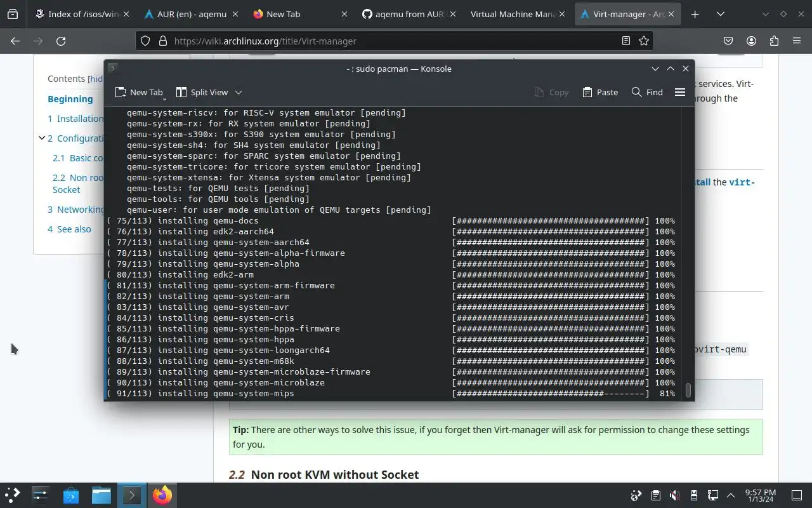
Task: Open a New Tab in Konsole
Action: (139, 92)
